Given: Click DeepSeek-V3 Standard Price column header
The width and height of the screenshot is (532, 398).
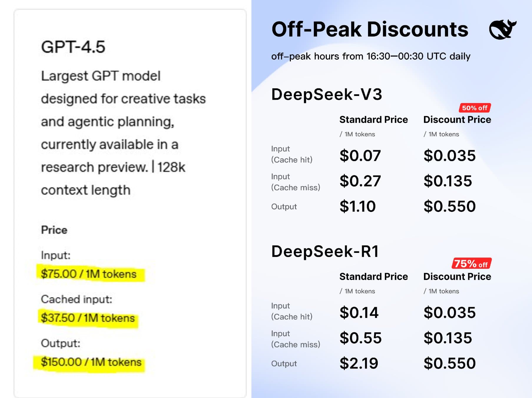Looking at the screenshot, I should coord(374,120).
